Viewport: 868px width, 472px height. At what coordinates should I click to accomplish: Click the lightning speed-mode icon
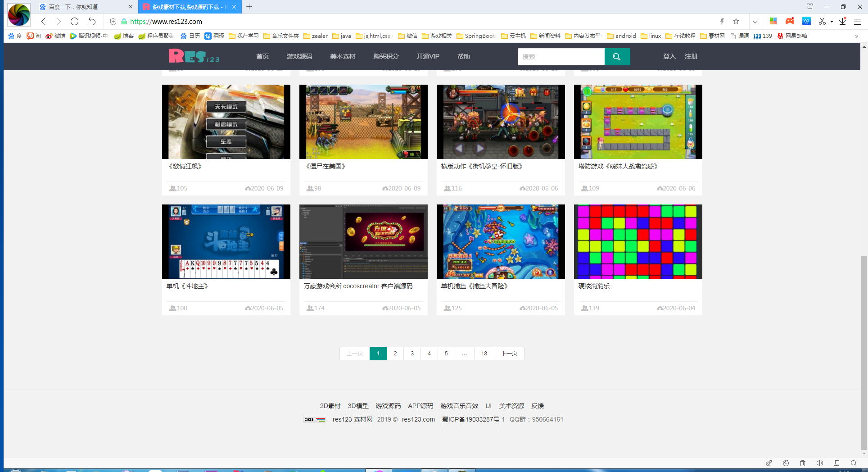tap(722, 21)
